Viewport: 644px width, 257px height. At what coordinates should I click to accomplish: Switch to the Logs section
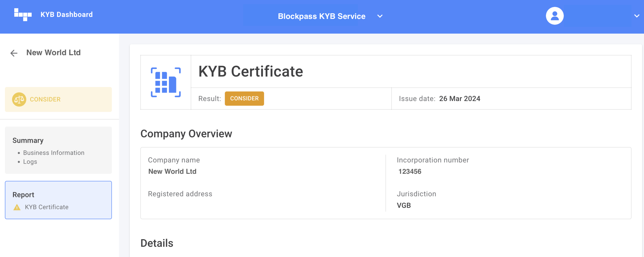(30, 162)
